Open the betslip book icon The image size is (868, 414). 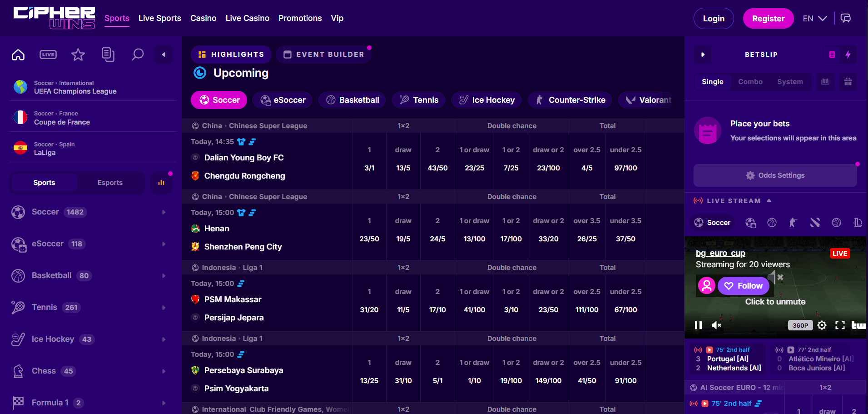(x=825, y=82)
